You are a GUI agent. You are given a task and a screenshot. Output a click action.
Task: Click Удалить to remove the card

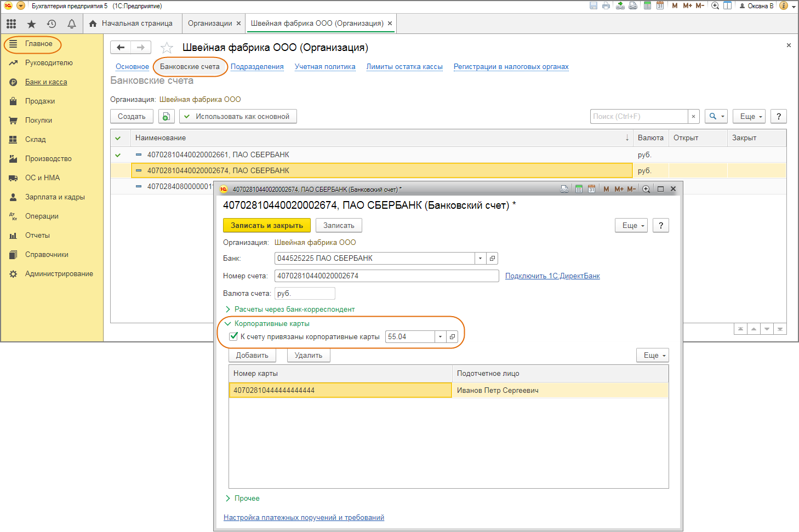coord(309,356)
